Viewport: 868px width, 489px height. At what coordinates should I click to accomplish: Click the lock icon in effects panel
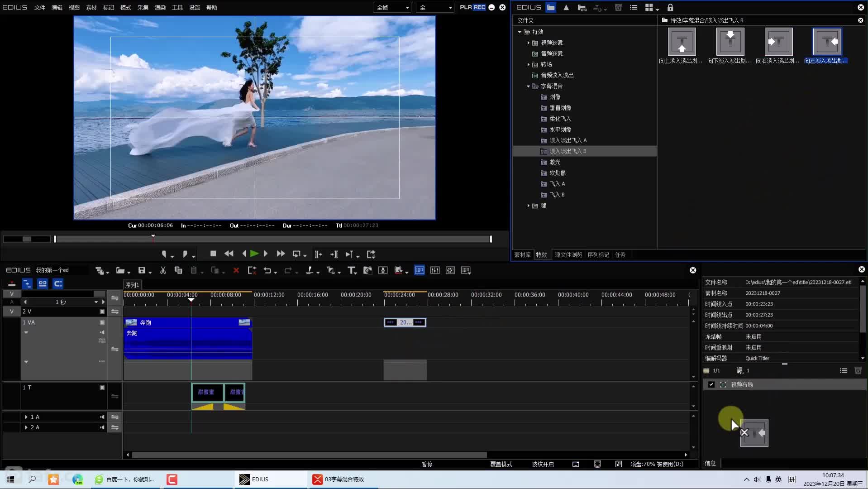670,7
